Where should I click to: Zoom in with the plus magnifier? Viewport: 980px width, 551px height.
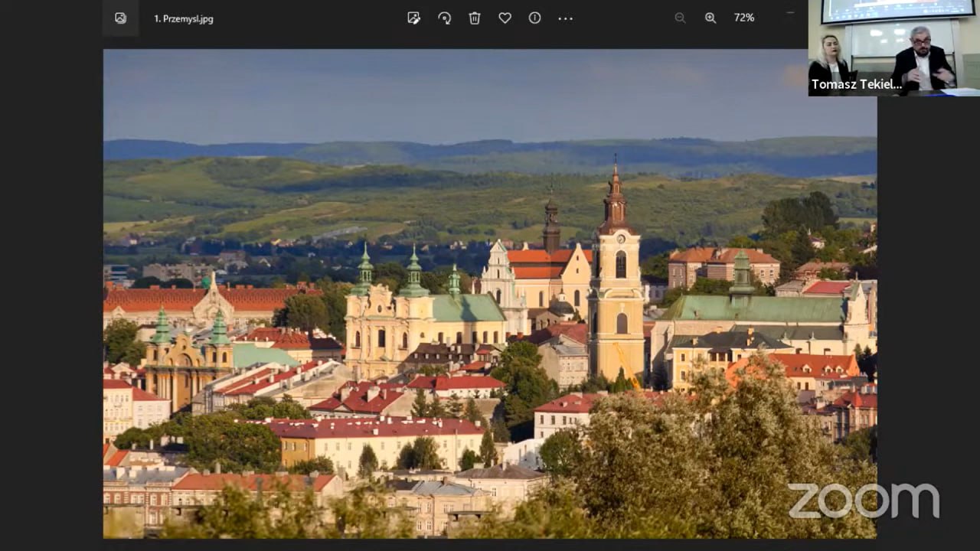click(710, 18)
